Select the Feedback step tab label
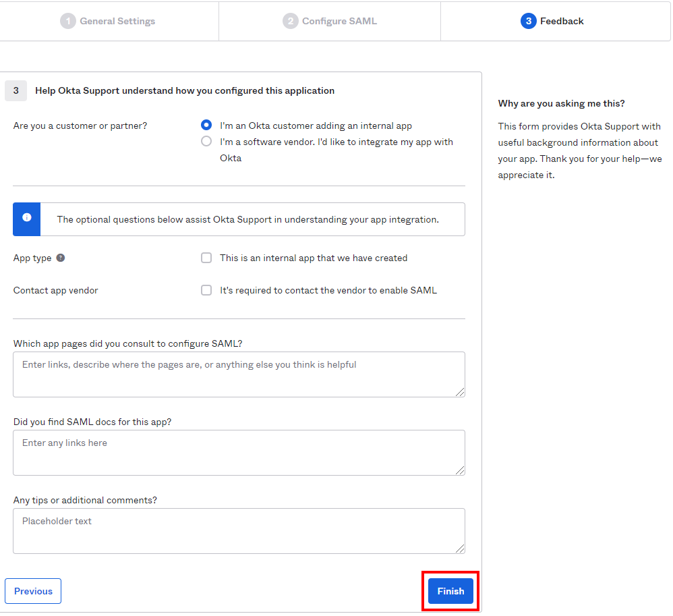The image size is (673, 616). coord(562,21)
